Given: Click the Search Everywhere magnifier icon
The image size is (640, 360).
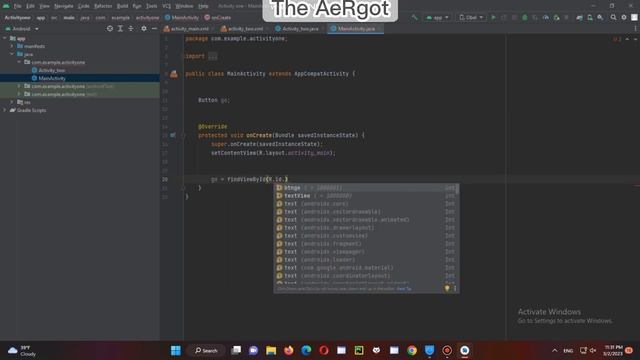Looking at the screenshot, I should [x=613, y=18].
